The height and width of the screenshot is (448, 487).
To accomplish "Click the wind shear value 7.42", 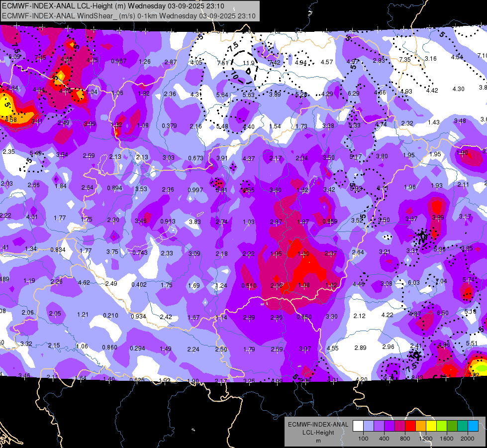I will [274, 63].
